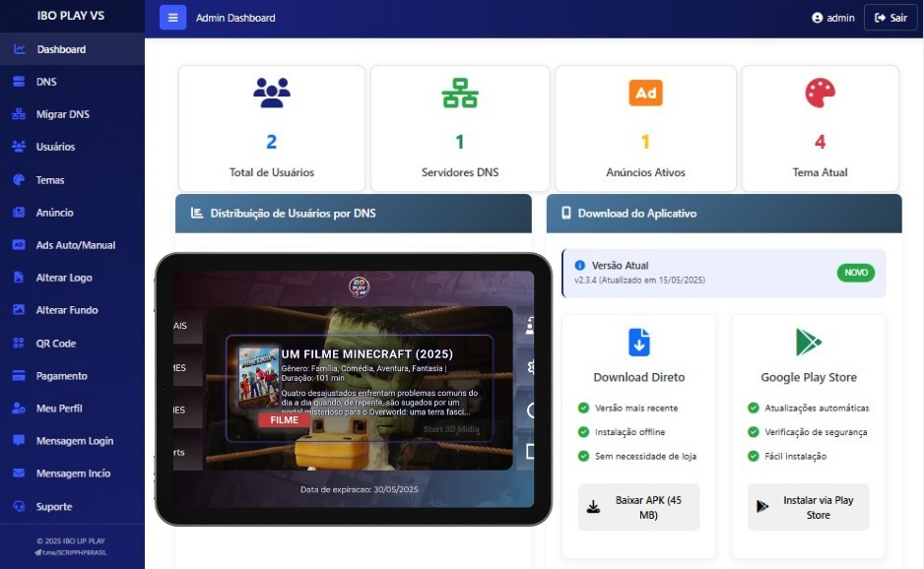Click the Sair logout button

(x=891, y=18)
